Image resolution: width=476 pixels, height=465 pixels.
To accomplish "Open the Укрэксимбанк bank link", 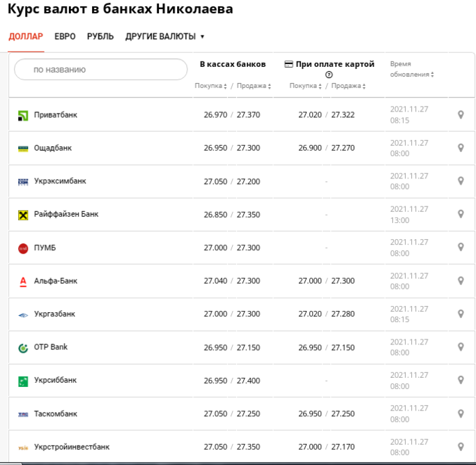I will click(x=60, y=181).
